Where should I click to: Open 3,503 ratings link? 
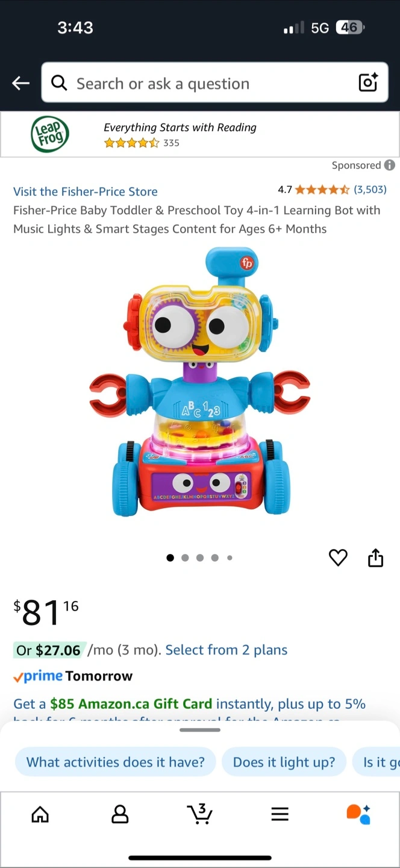(x=370, y=189)
